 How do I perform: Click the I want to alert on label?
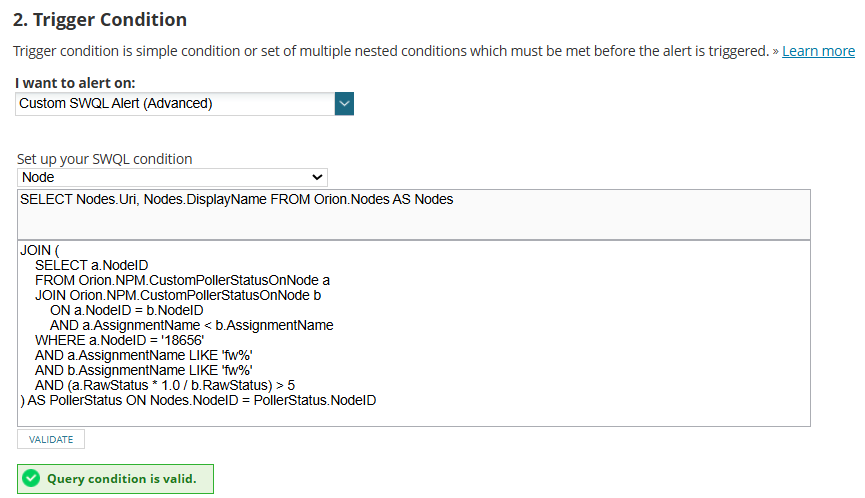point(75,83)
